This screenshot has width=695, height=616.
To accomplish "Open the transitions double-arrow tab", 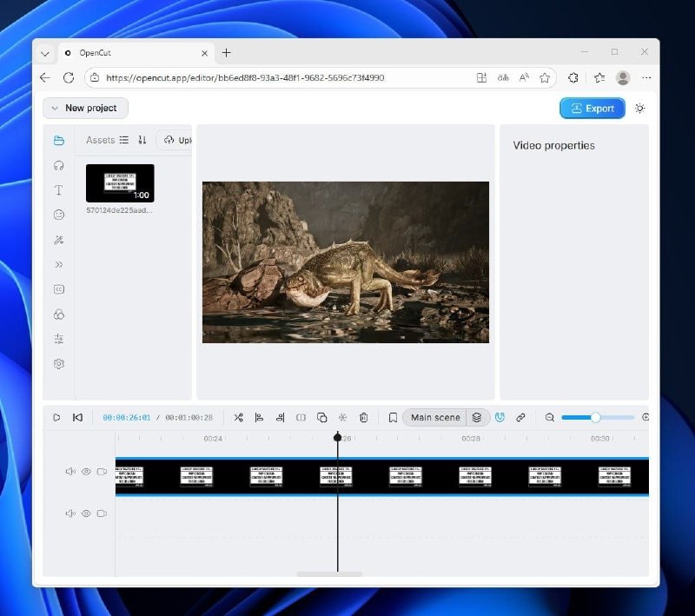I will click(59, 265).
